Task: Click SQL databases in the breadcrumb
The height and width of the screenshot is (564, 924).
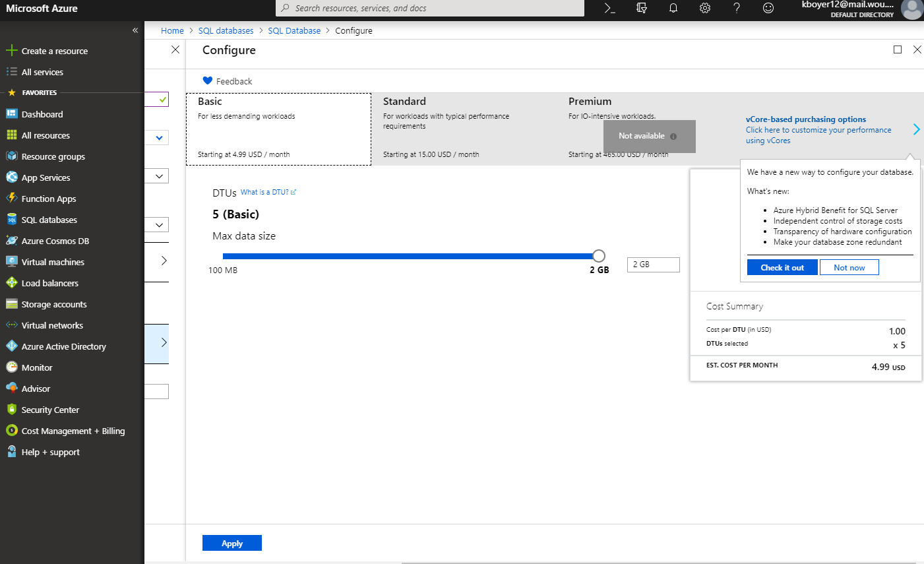Action: (x=226, y=30)
